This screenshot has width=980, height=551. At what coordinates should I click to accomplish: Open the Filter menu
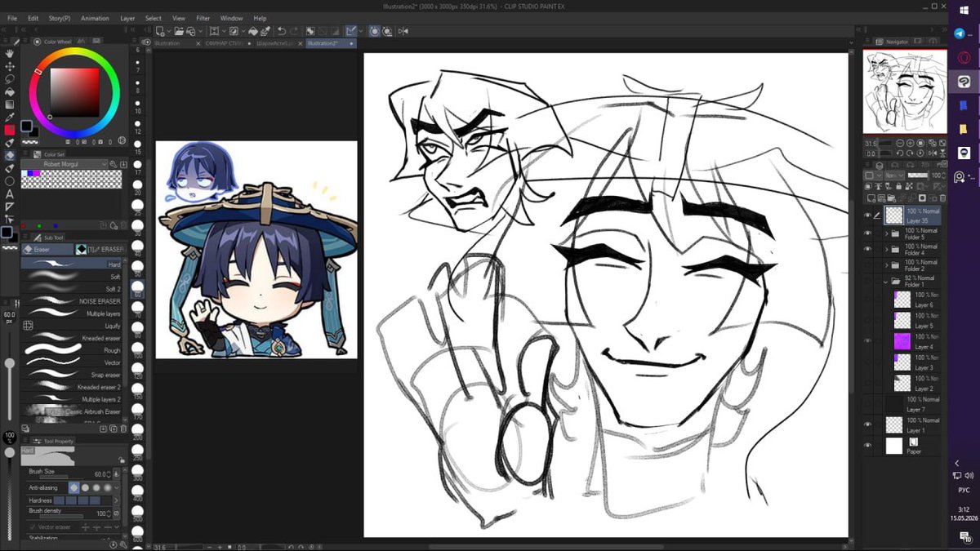(203, 18)
